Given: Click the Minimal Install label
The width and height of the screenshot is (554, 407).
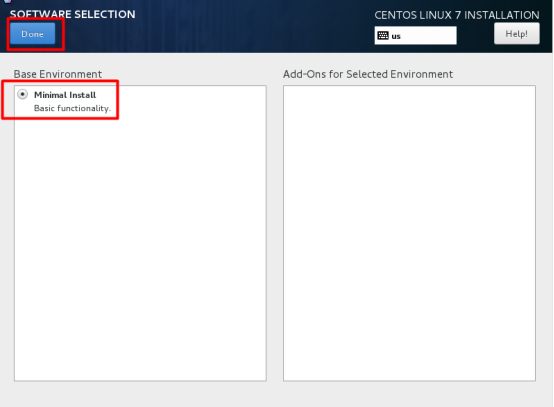Looking at the screenshot, I should [x=65, y=95].
